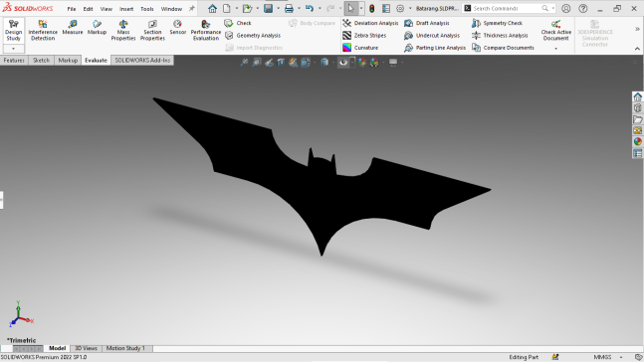Click the Check button

(x=238, y=23)
